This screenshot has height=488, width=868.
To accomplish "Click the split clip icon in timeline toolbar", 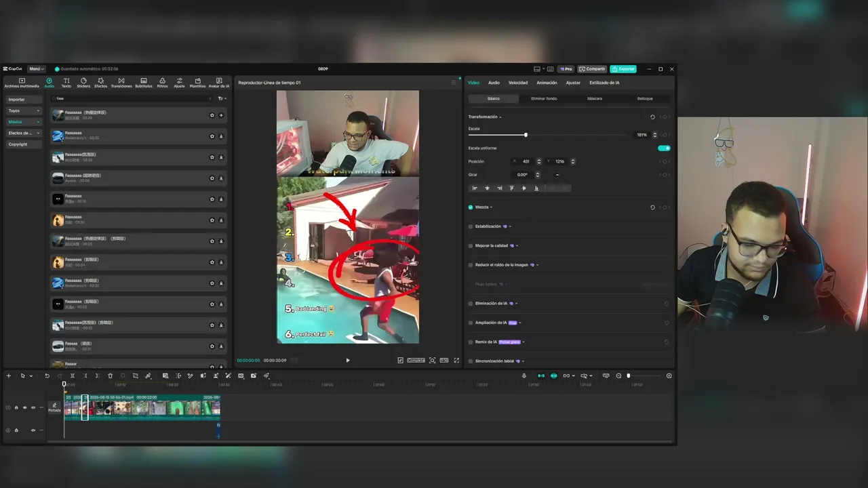I will click(x=73, y=375).
